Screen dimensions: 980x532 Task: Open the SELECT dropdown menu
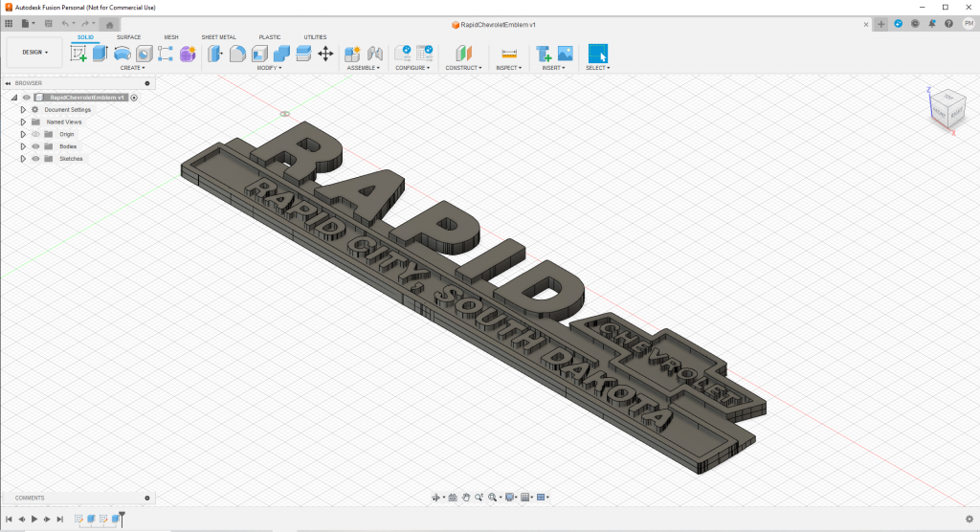coord(597,68)
